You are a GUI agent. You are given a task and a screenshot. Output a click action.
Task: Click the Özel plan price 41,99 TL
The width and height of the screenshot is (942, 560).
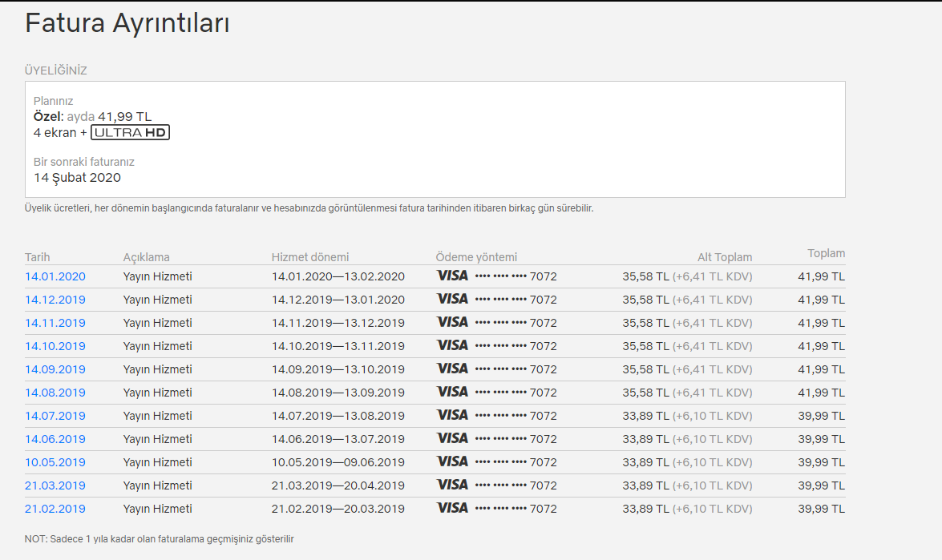pos(125,116)
